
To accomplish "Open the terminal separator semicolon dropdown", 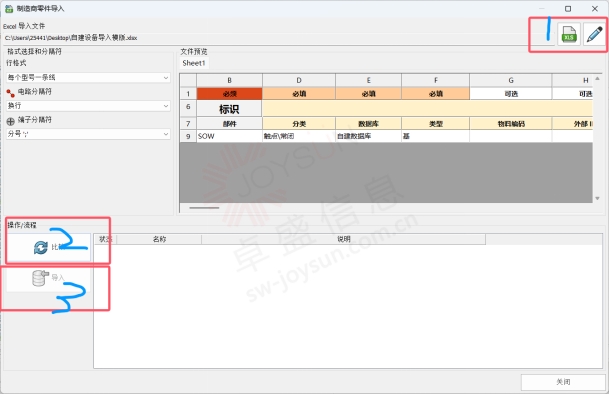I will [x=88, y=134].
